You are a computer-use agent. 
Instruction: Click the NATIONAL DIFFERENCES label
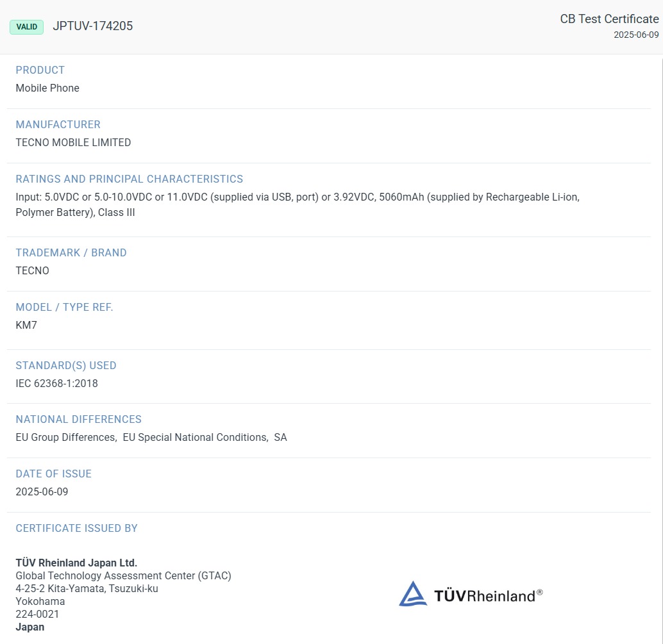(79, 419)
